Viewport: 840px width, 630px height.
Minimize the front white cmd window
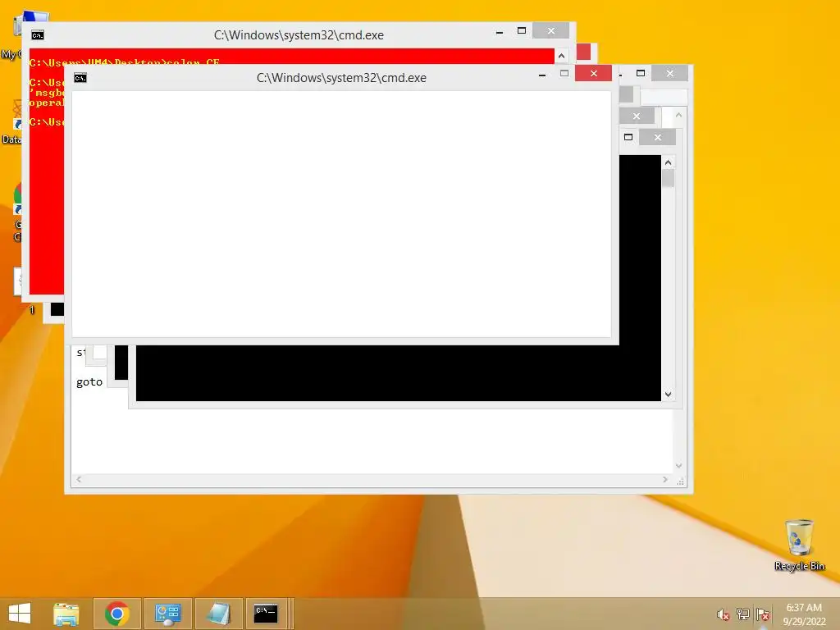click(542, 75)
